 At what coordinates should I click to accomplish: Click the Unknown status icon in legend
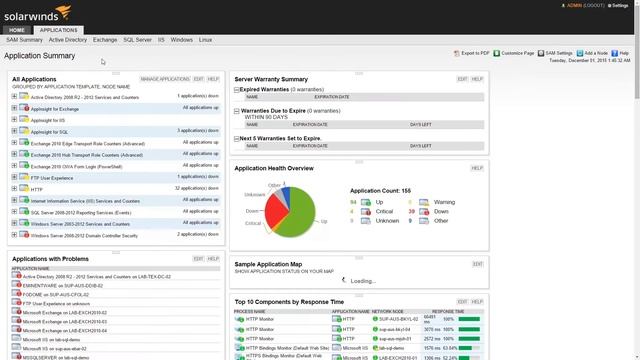click(x=366, y=221)
